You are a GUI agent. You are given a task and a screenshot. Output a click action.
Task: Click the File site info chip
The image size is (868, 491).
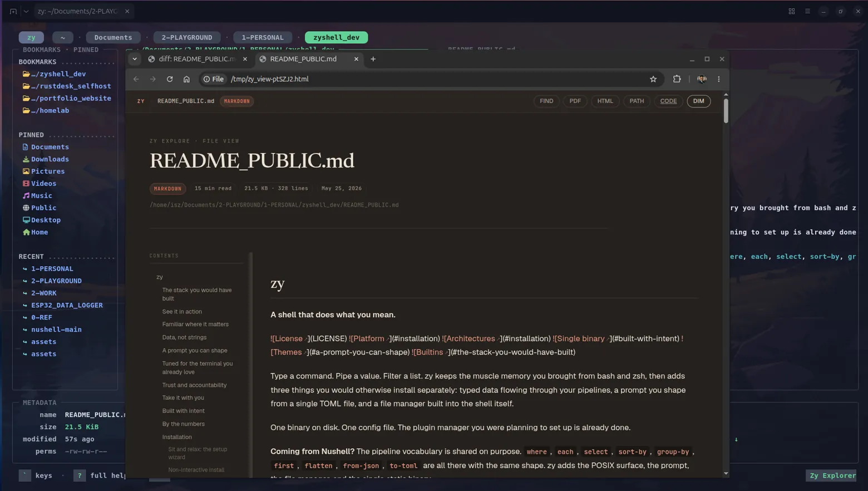[213, 79]
